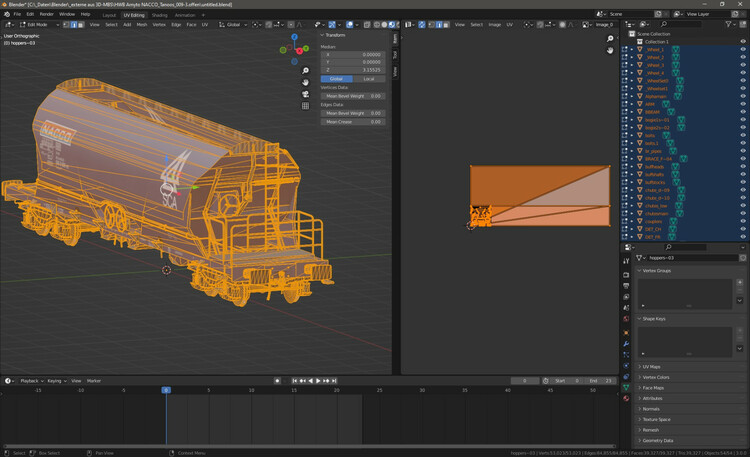Toggle camera view gizmo in 3D viewport
Viewport: 750px width, 457px height.
[x=305, y=94]
